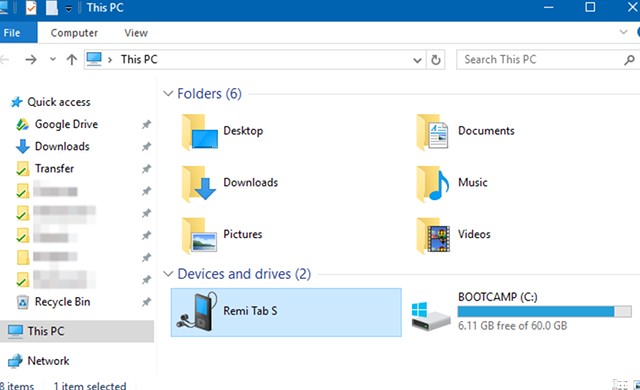The width and height of the screenshot is (640, 390).
Task: Open the File menu
Action: 18,32
